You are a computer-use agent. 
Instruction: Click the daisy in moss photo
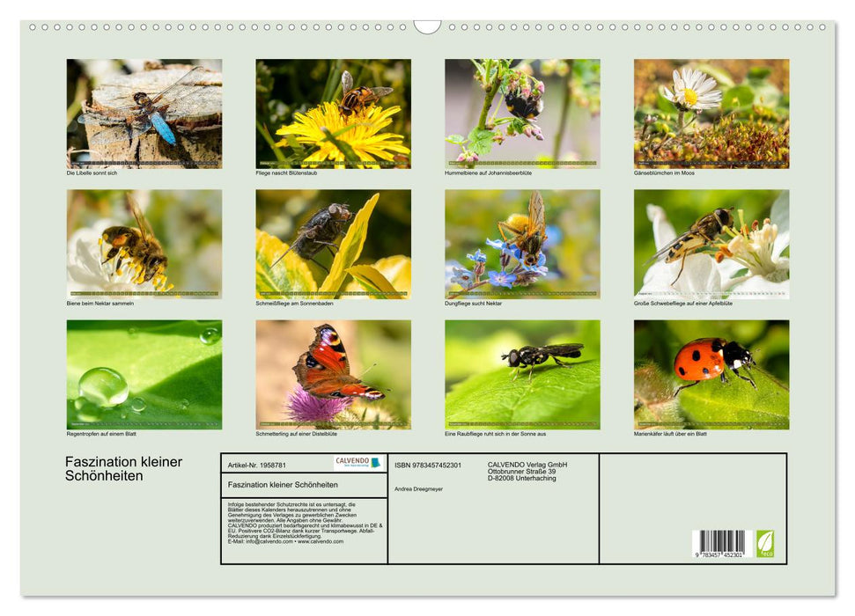coord(711,114)
